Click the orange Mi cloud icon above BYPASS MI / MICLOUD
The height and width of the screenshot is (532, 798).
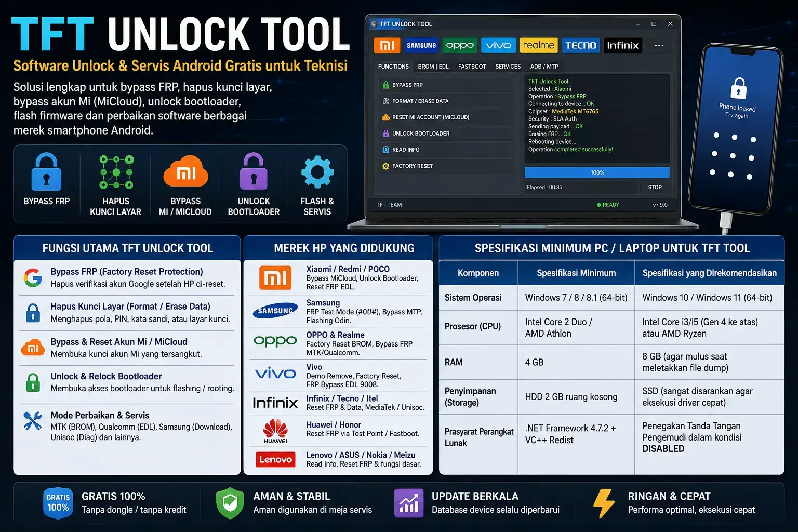(185, 171)
